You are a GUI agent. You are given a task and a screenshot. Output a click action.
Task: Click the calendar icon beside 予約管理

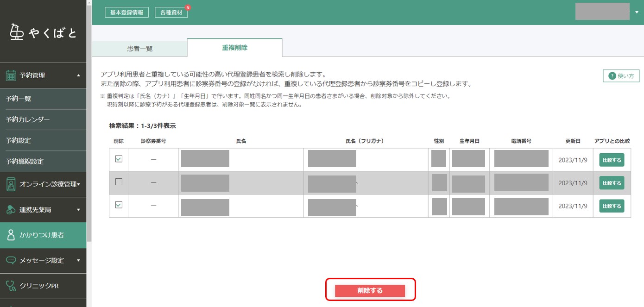point(11,75)
